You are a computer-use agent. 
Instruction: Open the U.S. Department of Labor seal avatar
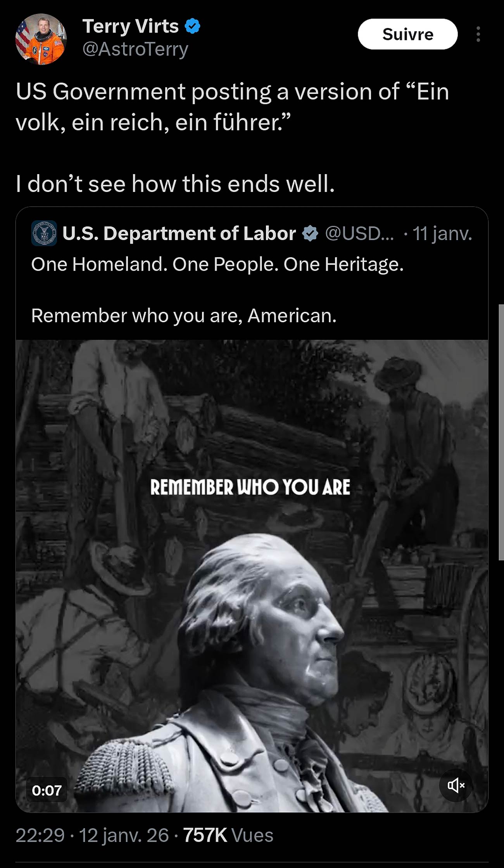(x=44, y=233)
